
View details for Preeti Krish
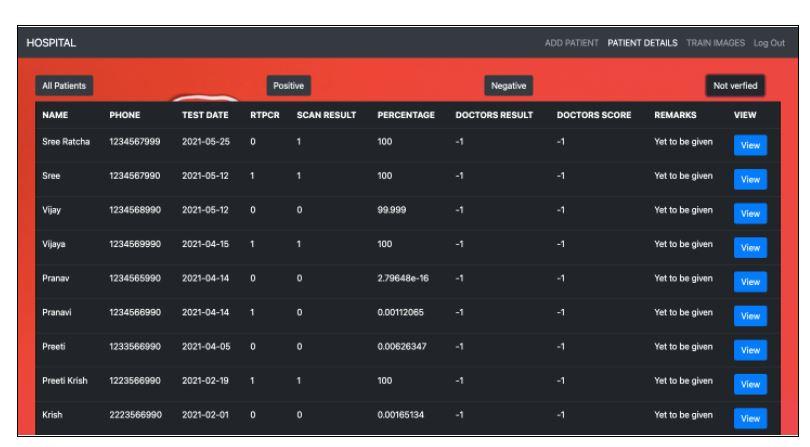[750, 384]
